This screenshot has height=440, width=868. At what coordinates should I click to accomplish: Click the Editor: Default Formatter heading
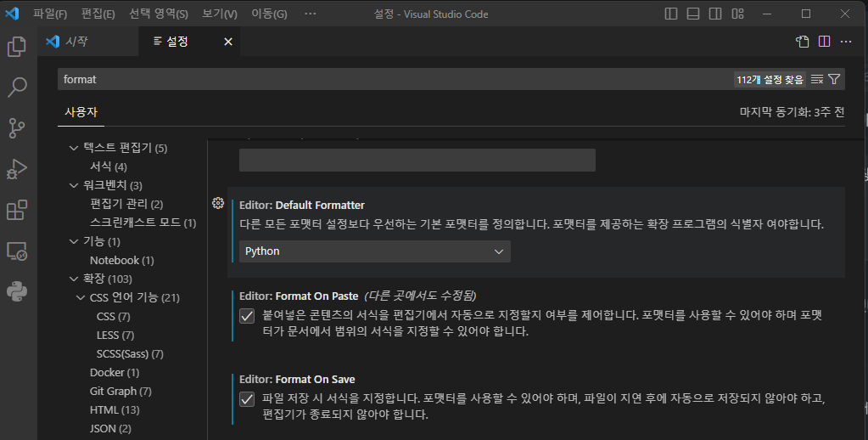pyautogui.click(x=302, y=205)
